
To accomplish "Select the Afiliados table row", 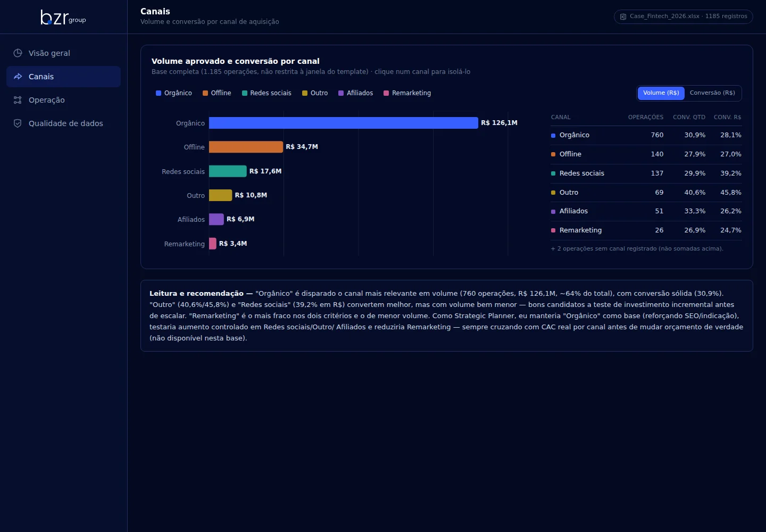I will coord(646,211).
